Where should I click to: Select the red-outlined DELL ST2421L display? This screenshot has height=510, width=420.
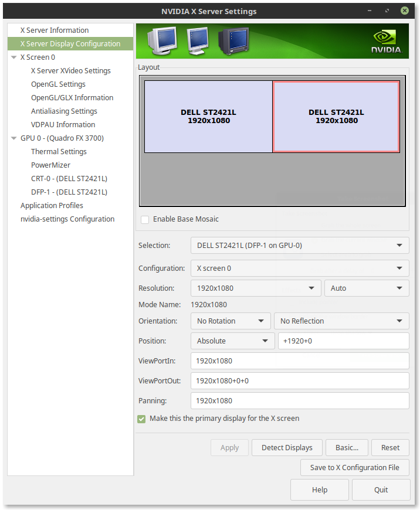(x=336, y=117)
